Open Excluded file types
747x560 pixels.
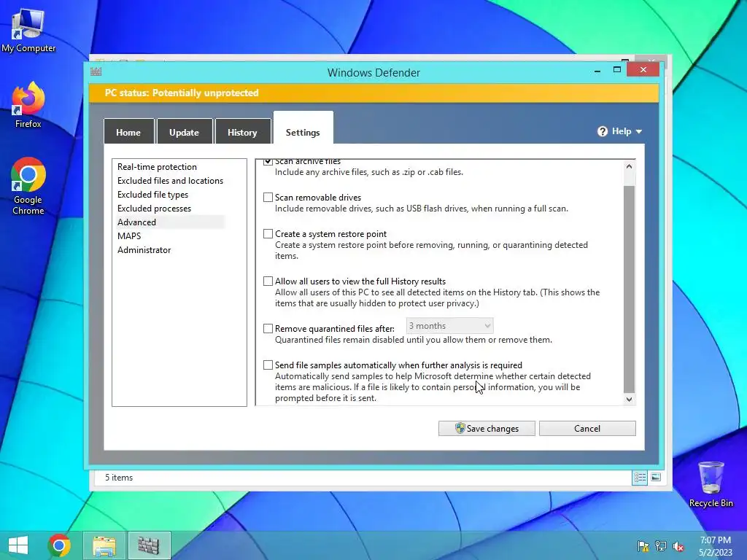click(x=152, y=194)
